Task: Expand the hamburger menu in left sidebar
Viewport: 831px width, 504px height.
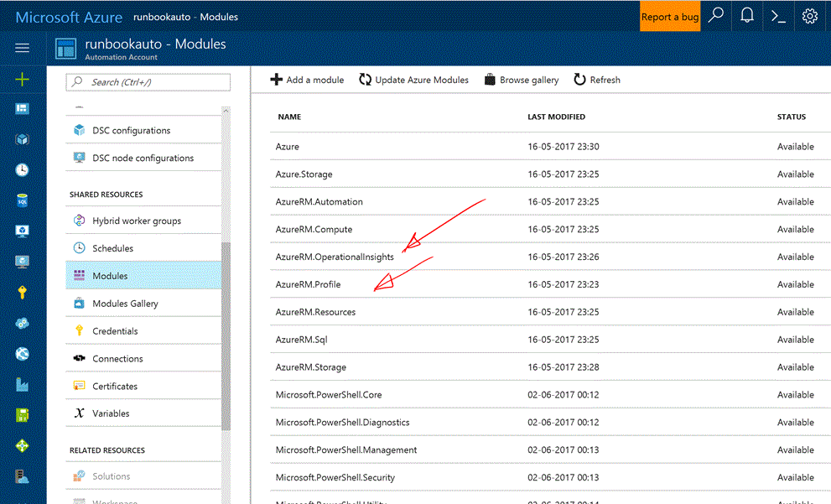Action: point(23,48)
